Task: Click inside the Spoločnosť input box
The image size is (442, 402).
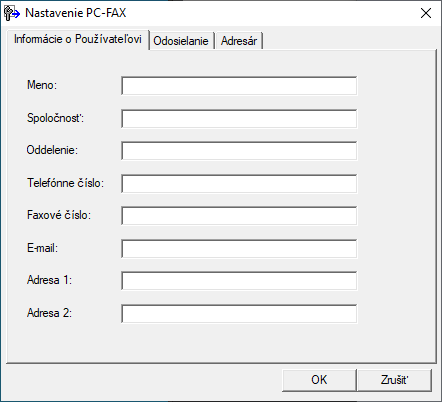Action: pyautogui.click(x=239, y=118)
